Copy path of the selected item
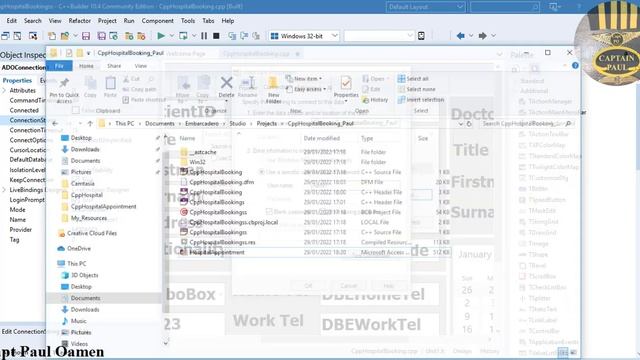640x360 pixels. click(139, 89)
